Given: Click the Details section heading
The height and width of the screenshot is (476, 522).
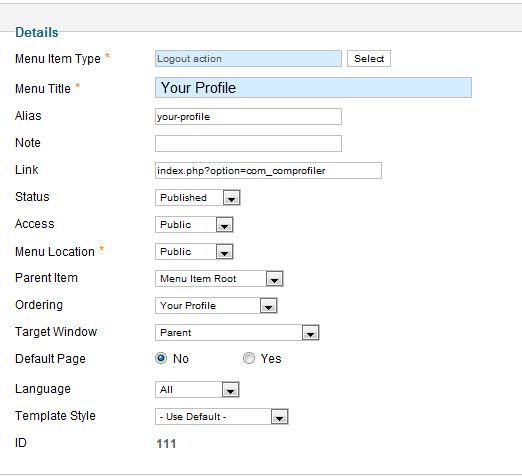Looking at the screenshot, I should 37,33.
